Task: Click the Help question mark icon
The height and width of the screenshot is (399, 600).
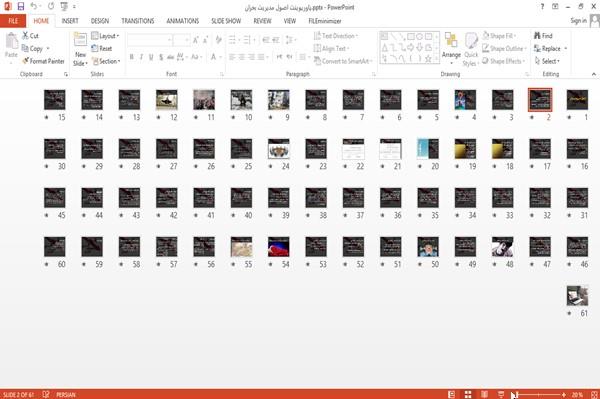Action: (x=542, y=7)
